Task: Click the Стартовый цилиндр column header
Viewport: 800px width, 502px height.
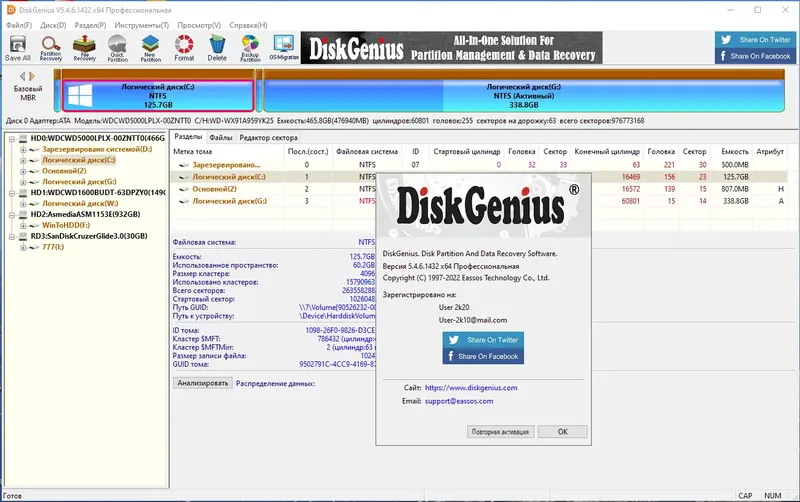Action: [x=467, y=152]
